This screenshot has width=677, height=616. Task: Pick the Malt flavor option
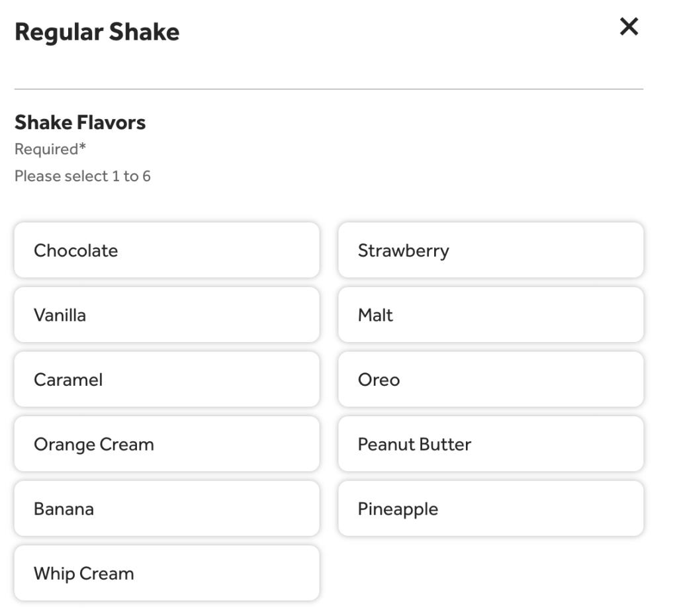490,315
